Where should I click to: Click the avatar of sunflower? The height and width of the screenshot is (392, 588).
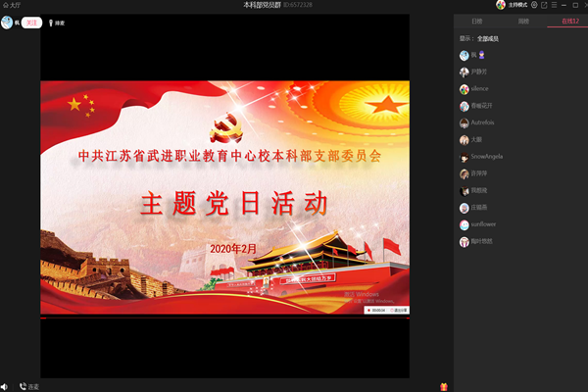click(x=465, y=224)
